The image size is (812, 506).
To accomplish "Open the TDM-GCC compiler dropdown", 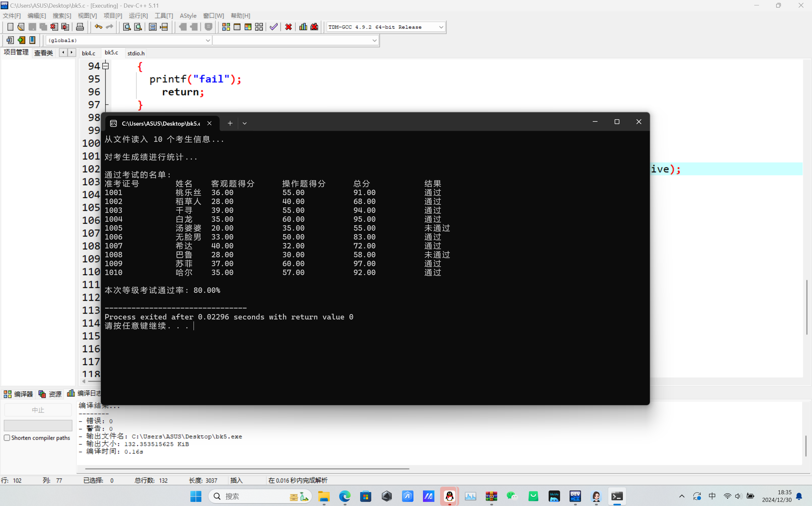I will (x=441, y=27).
